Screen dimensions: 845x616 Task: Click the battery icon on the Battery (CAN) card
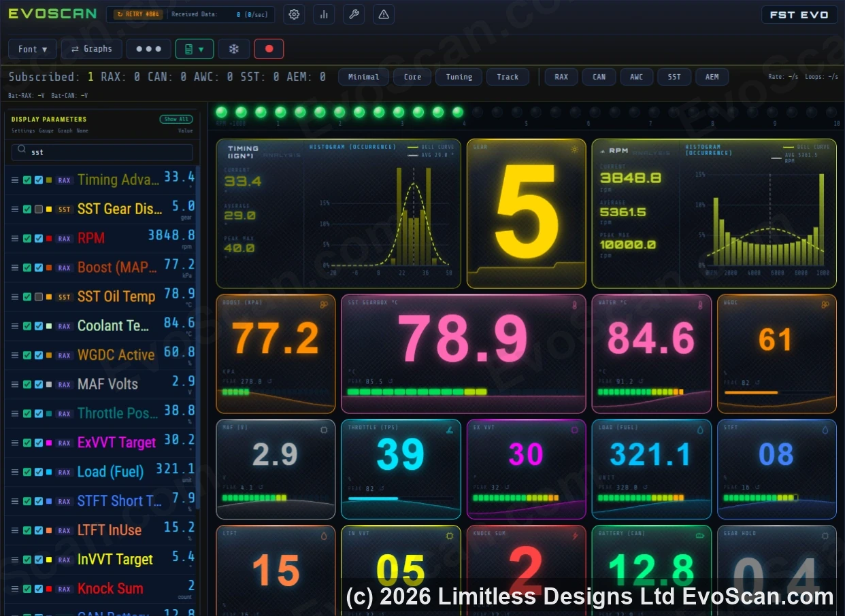tap(699, 536)
